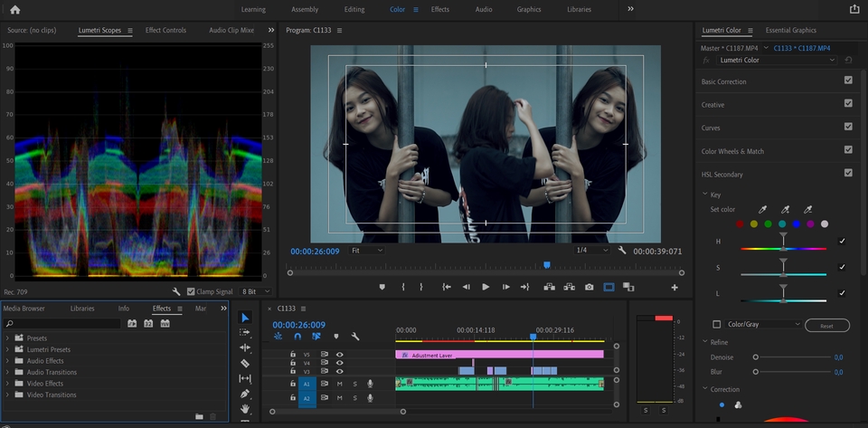Expand the Lumetri Presets folder
The height and width of the screenshot is (428, 868).
7,349
